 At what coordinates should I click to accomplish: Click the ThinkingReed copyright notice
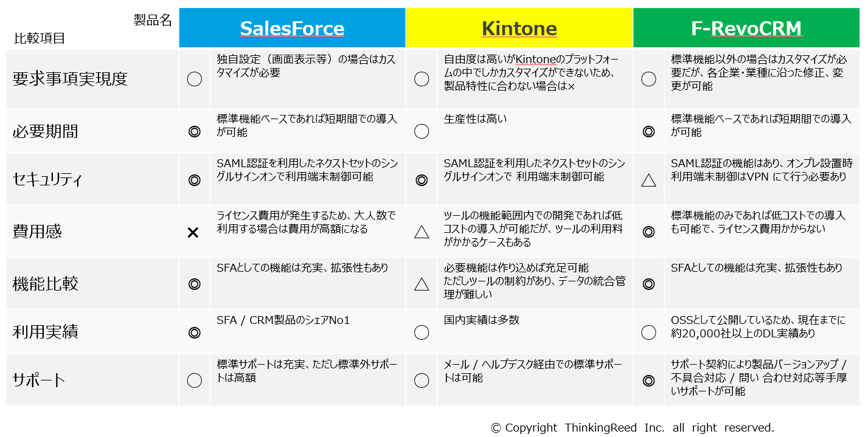(632, 427)
